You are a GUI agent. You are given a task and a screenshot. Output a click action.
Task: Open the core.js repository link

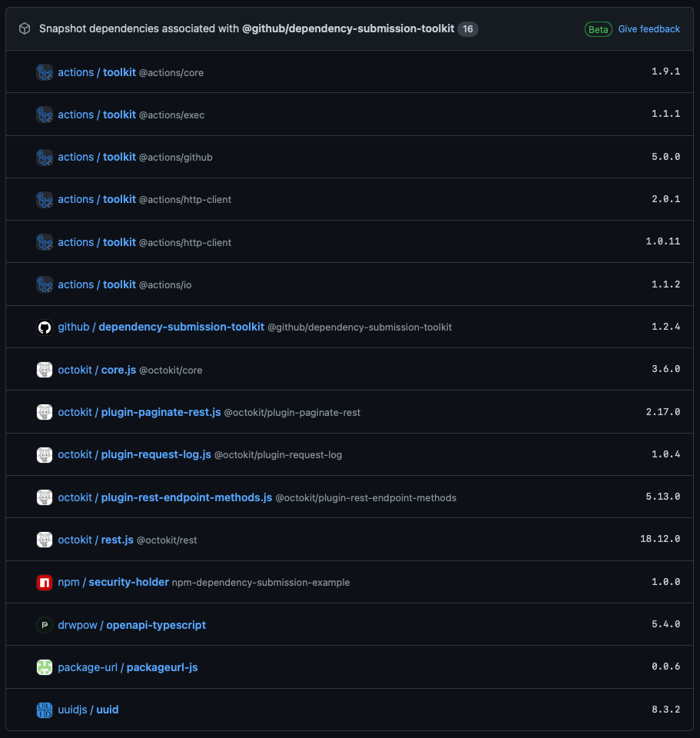click(118, 370)
